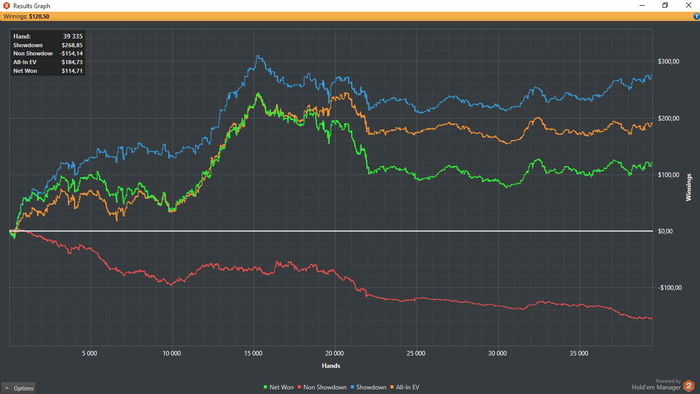Click the $100,00 axis label
700x394 pixels.
coord(668,174)
